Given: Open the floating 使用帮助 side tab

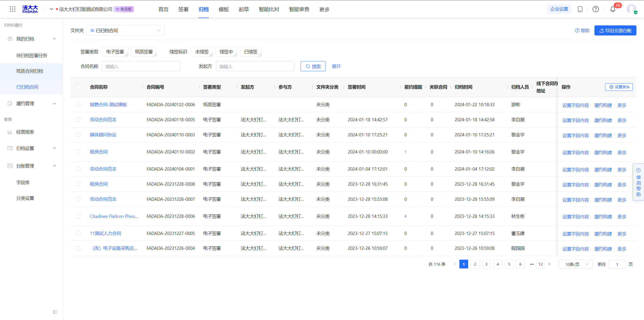Looking at the screenshot, I should click(x=638, y=182).
